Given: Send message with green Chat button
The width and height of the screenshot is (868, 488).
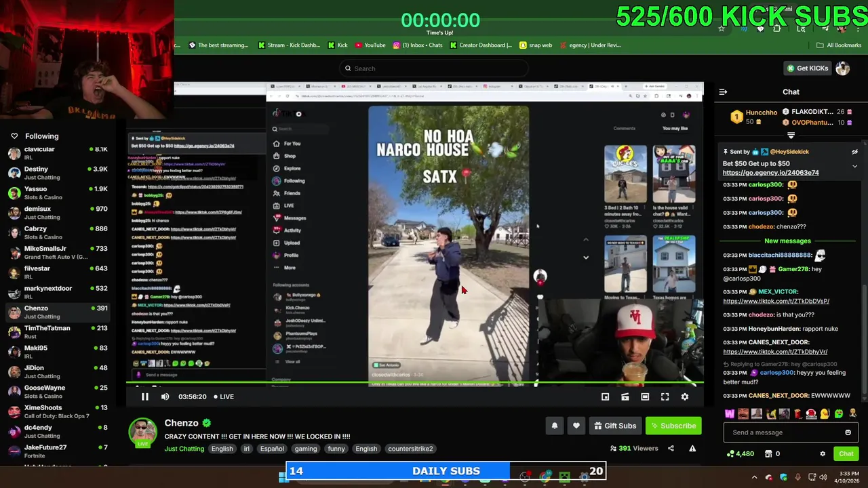Looking at the screenshot, I should [846, 453].
